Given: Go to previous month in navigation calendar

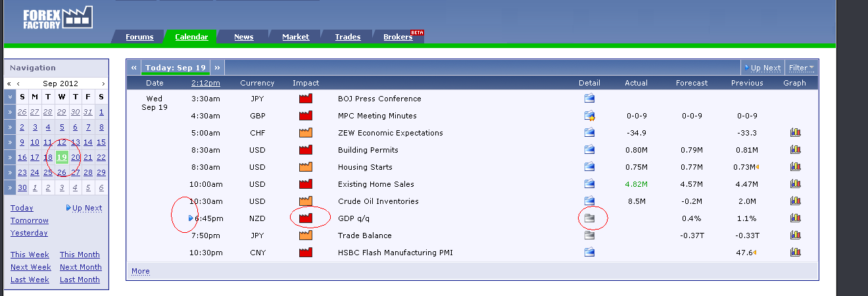Looking at the screenshot, I should pyautogui.click(x=18, y=84).
